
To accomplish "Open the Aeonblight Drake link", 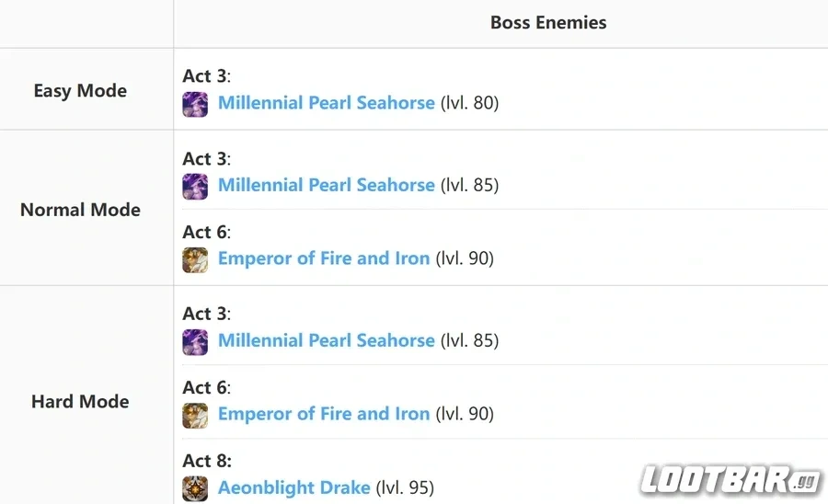I will pyautogui.click(x=294, y=488).
